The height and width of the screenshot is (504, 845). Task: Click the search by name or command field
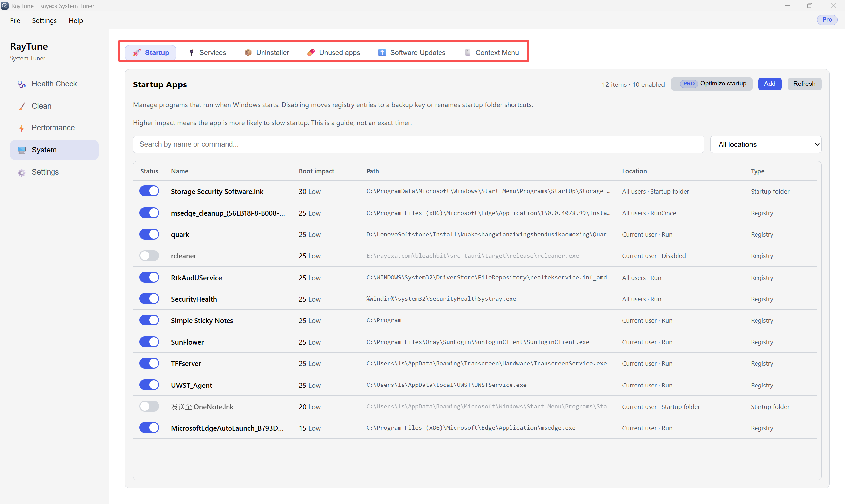point(418,144)
